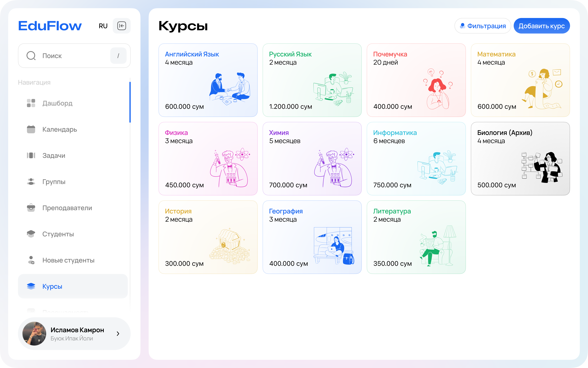
Task: Open Новые студенты section
Action: click(73, 260)
